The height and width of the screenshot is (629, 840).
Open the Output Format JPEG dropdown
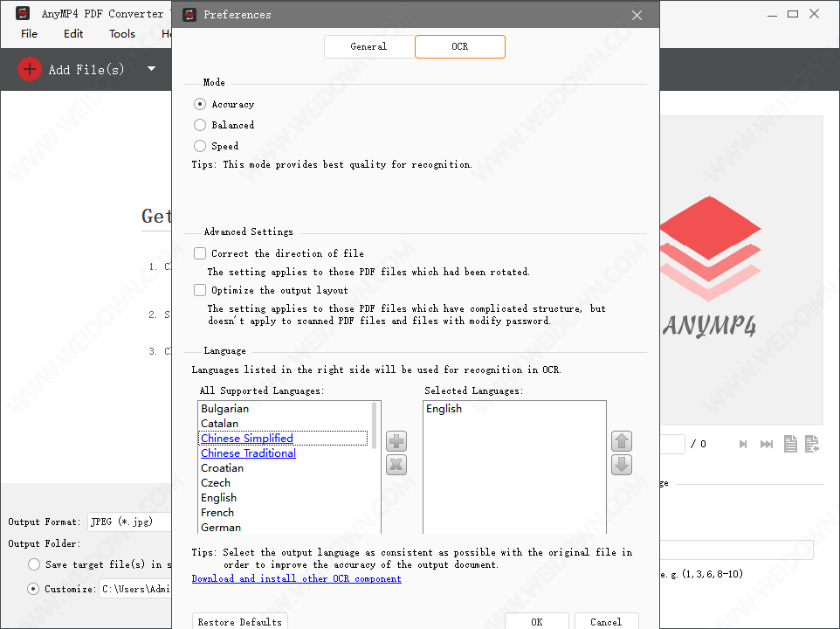tap(129, 522)
